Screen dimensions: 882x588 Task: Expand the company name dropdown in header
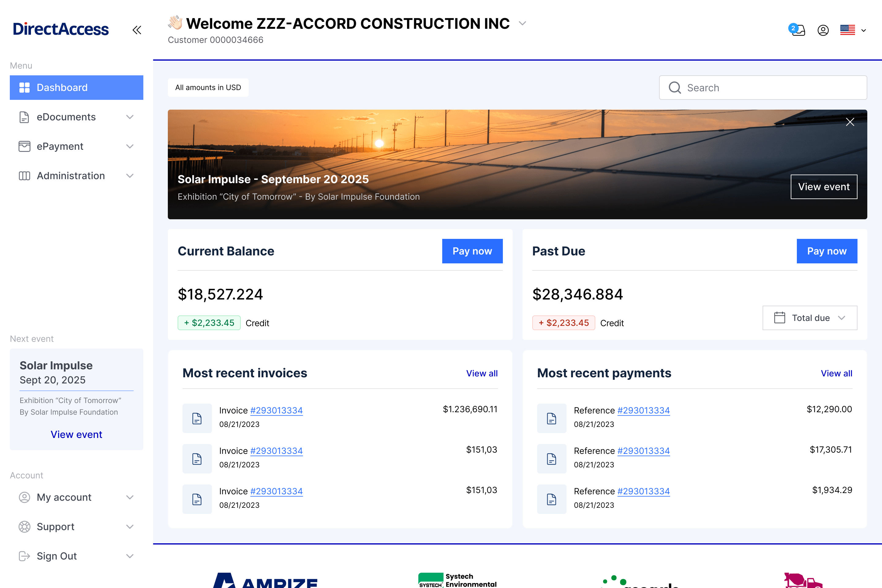[x=523, y=23]
